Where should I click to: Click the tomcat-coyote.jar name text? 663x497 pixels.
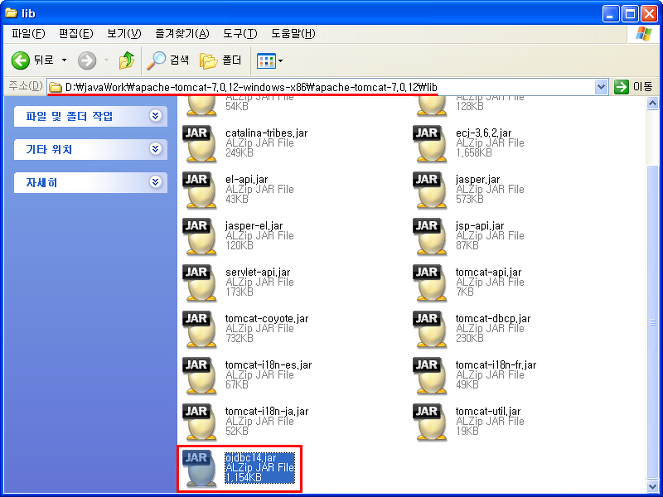point(267,318)
